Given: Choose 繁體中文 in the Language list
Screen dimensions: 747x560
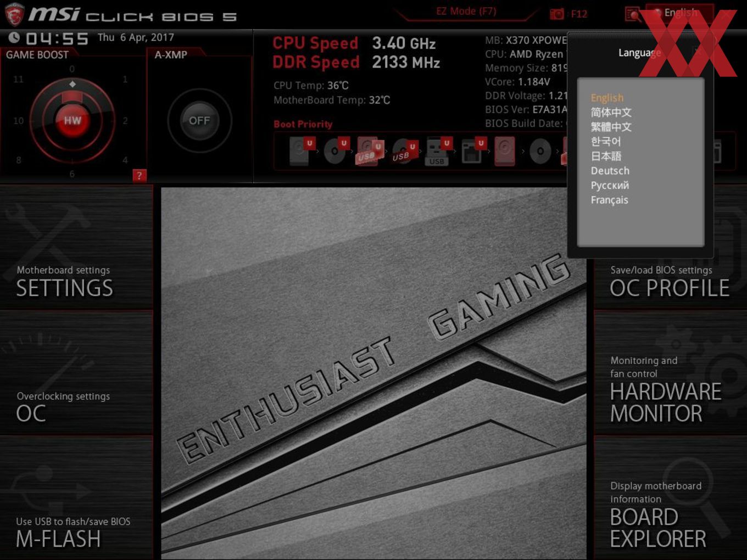Looking at the screenshot, I should pyautogui.click(x=611, y=127).
